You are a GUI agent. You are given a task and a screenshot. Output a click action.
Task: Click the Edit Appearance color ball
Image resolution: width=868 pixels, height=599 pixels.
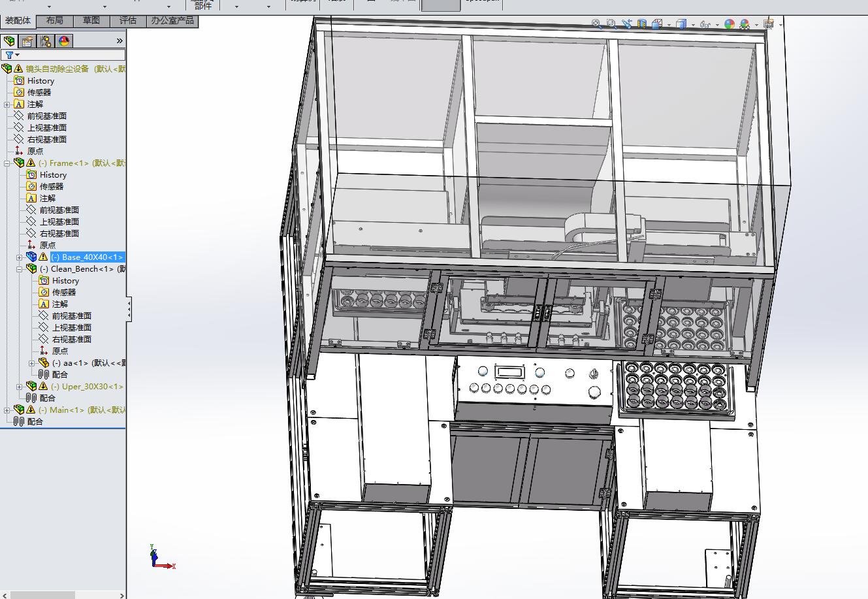pos(729,24)
